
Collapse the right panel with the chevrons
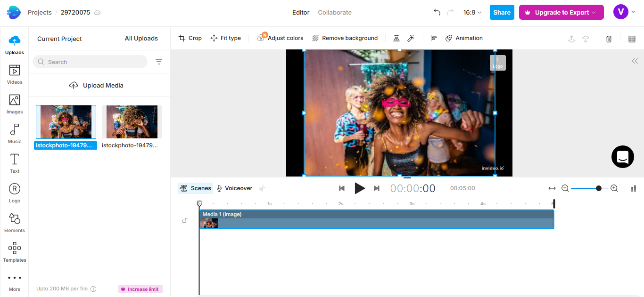tap(635, 61)
